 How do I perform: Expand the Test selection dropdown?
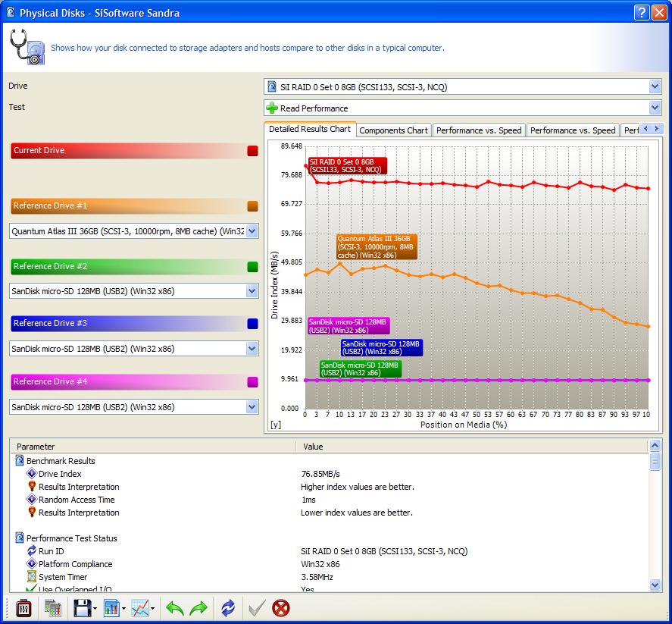click(655, 108)
